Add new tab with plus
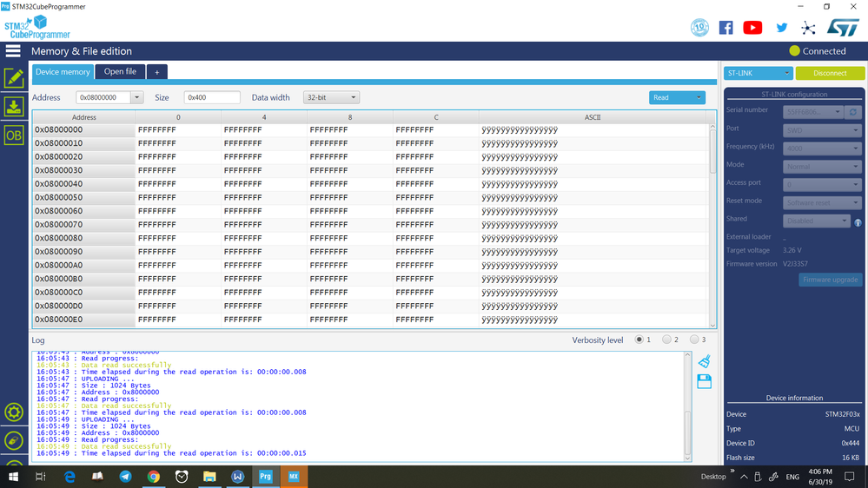This screenshot has height=488, width=868. pos(156,72)
